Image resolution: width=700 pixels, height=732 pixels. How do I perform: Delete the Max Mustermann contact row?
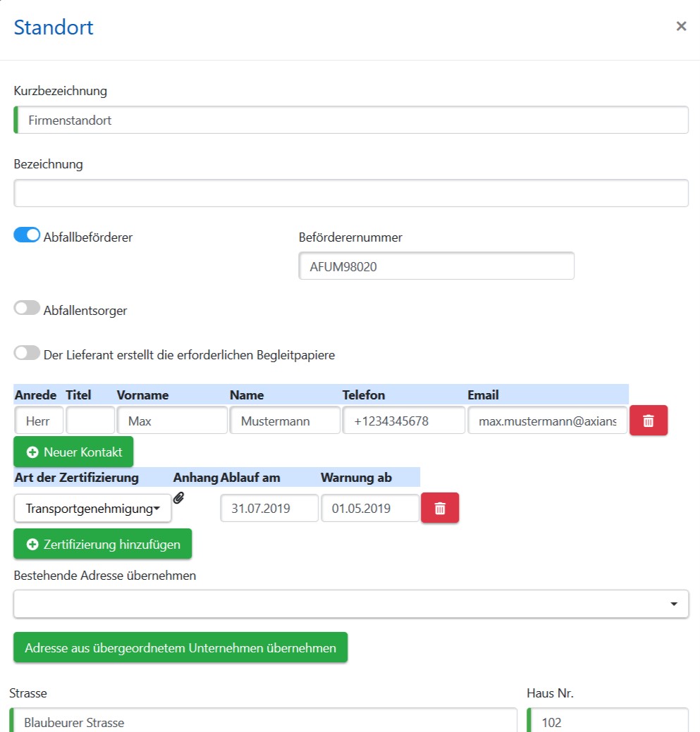(x=648, y=420)
